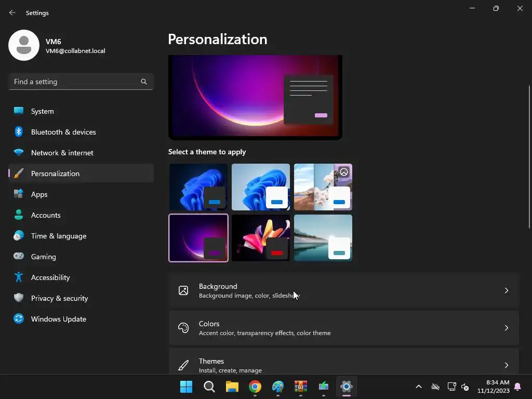Viewport: 532px width, 399px height.
Task: Click the muted volume tray icon
Action: pyautogui.click(x=465, y=387)
